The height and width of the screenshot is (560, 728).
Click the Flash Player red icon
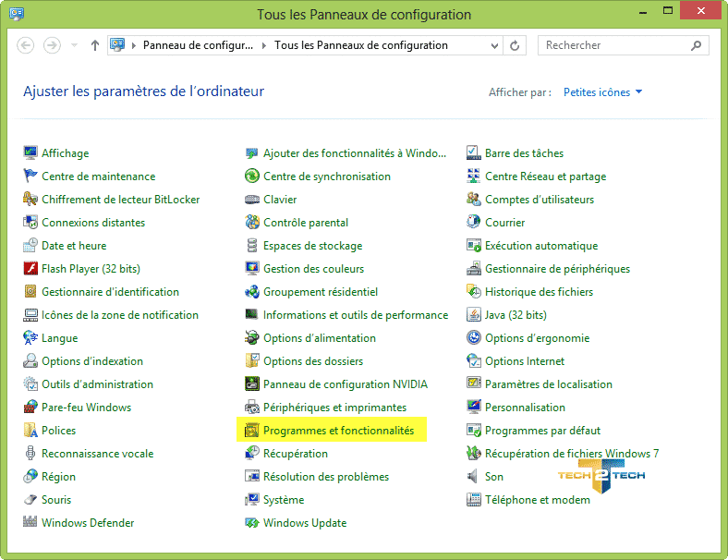pyautogui.click(x=30, y=268)
